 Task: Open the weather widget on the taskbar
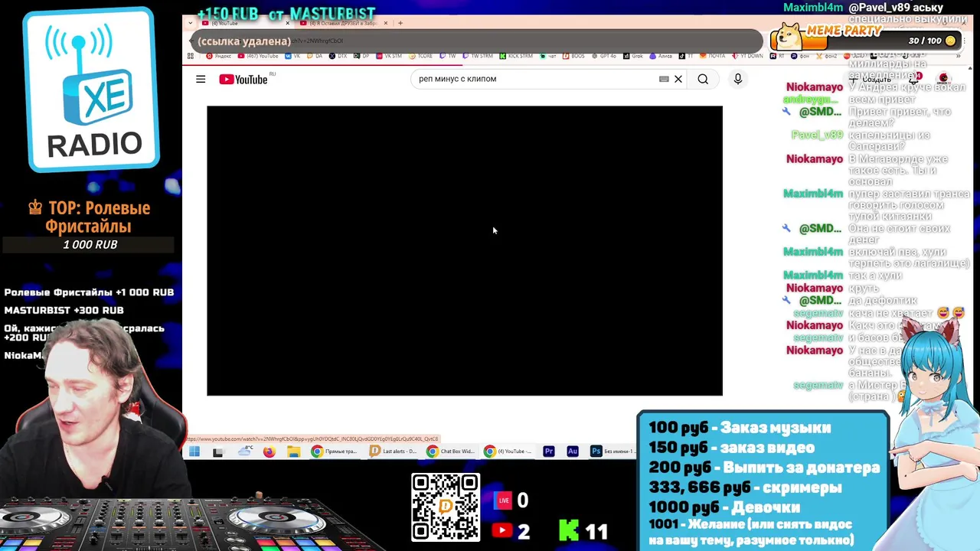pyautogui.click(x=245, y=452)
